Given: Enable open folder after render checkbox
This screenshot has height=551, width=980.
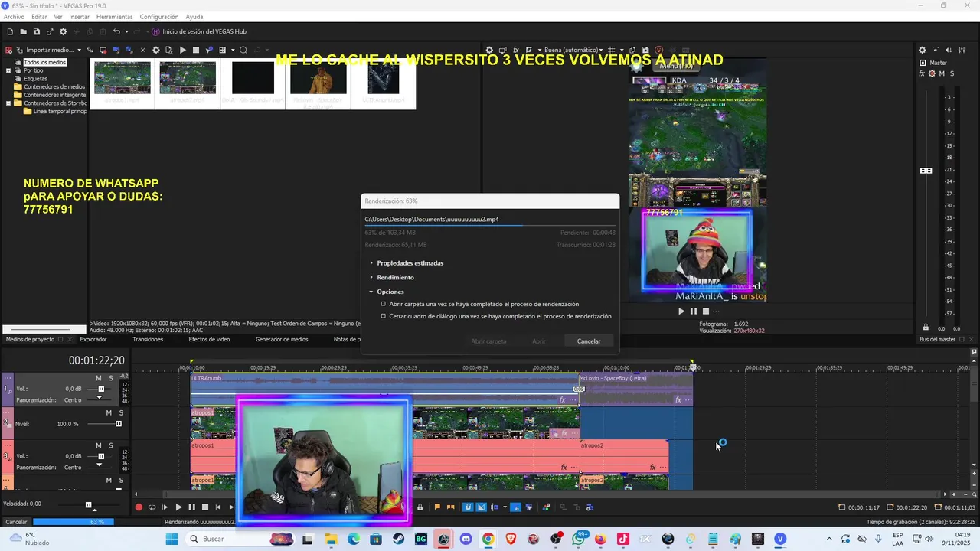Looking at the screenshot, I should (x=384, y=304).
